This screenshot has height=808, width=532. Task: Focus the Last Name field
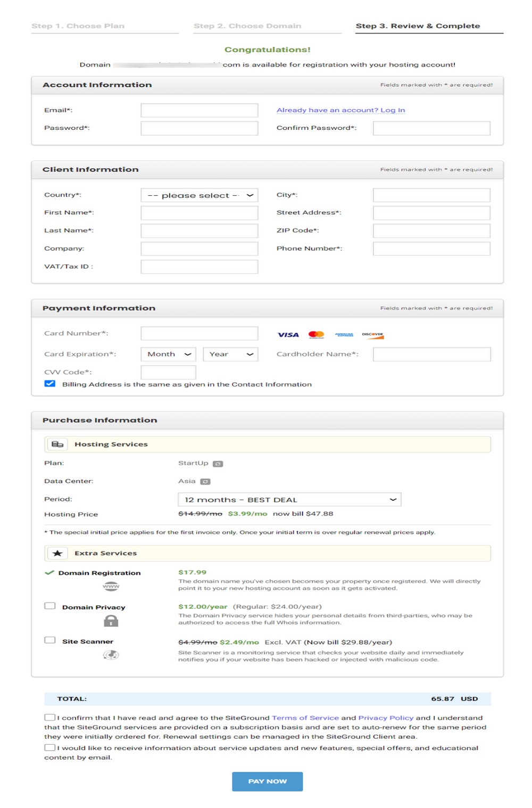(199, 231)
